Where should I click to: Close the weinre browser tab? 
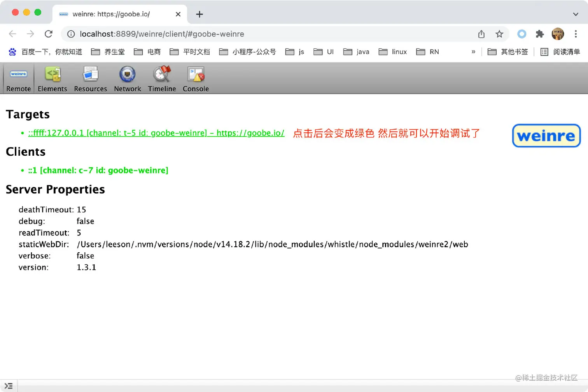click(178, 14)
